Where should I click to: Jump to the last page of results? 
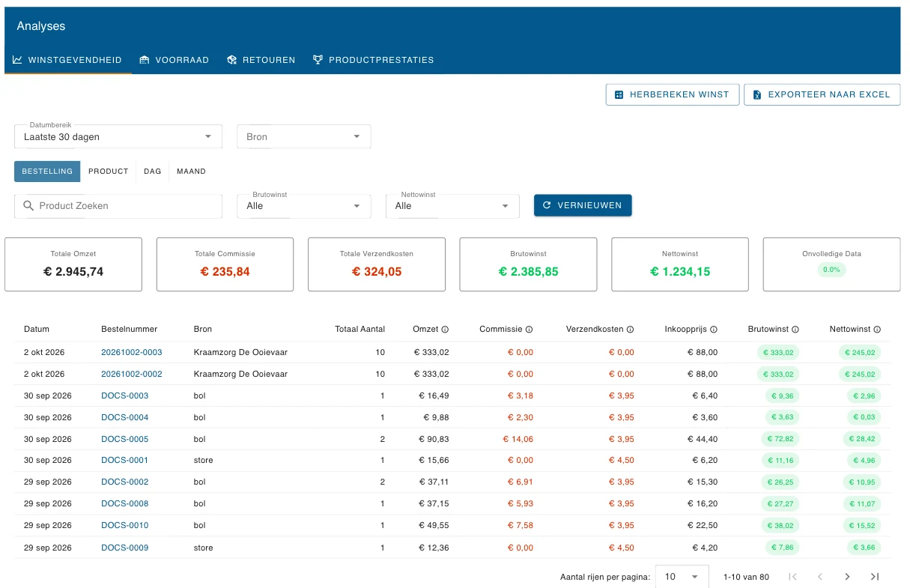(874, 577)
